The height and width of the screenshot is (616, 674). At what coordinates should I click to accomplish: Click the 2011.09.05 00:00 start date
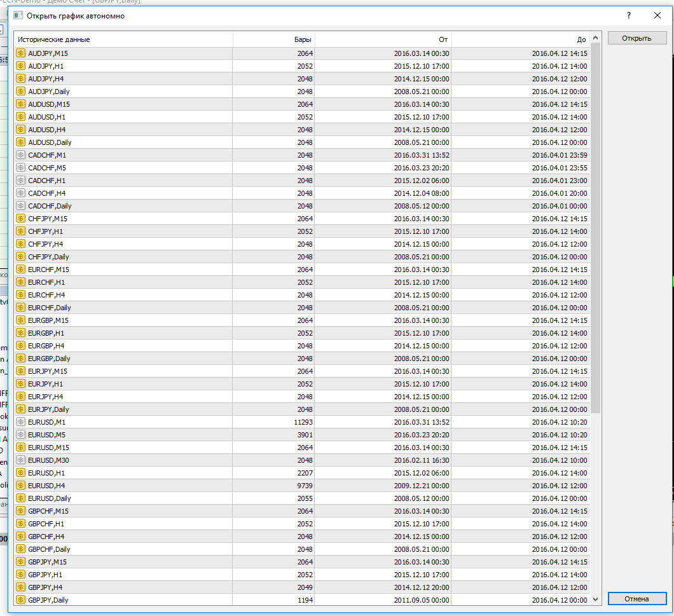click(422, 600)
